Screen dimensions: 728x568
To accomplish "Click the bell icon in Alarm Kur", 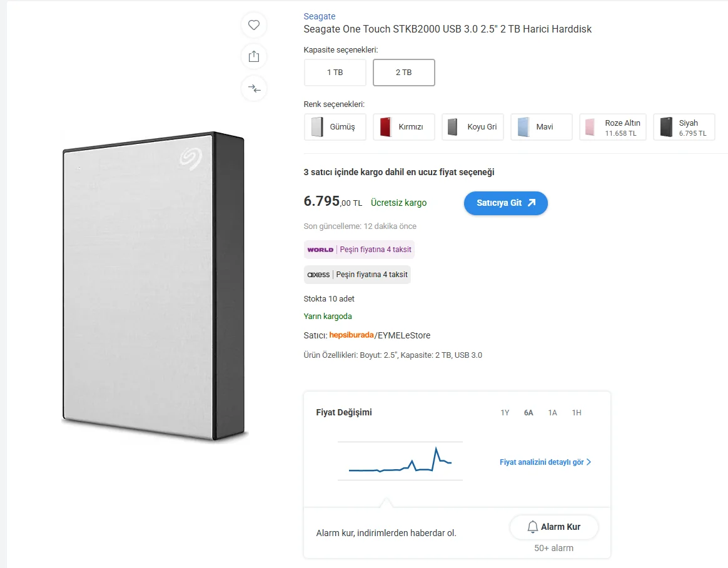I will (x=533, y=527).
